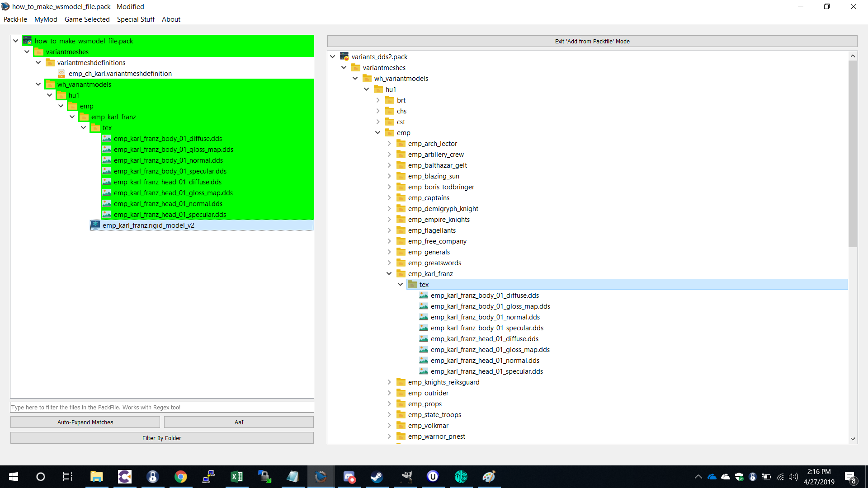The width and height of the screenshot is (868, 488).
Task: Expand the emp_arch_lector folder
Action: point(389,143)
